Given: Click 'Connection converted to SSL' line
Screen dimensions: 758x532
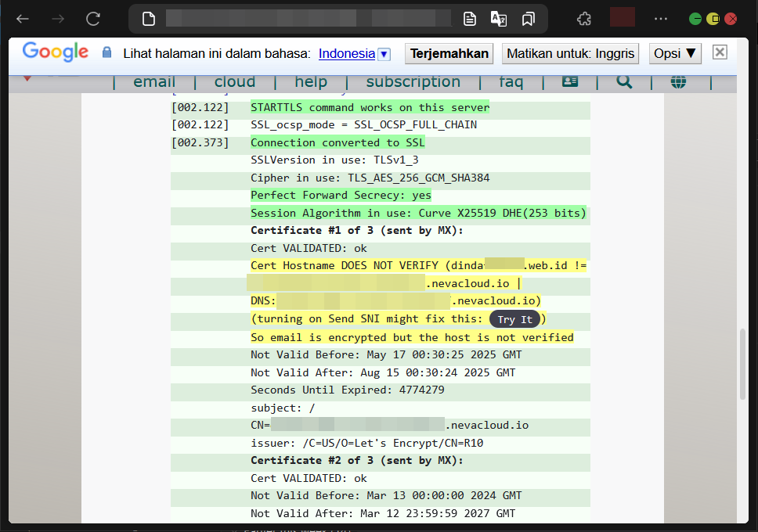Looking at the screenshot, I should pos(337,142).
